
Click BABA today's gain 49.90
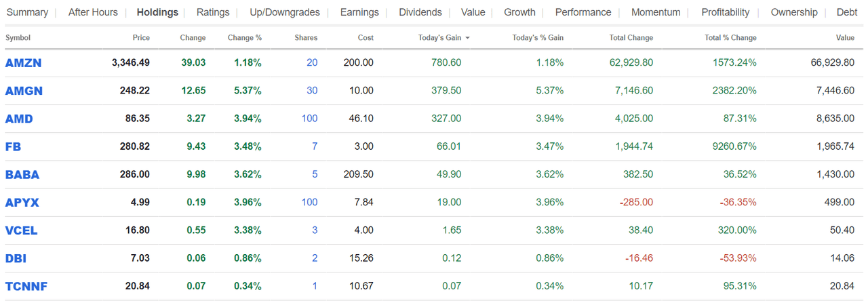pyautogui.click(x=448, y=174)
